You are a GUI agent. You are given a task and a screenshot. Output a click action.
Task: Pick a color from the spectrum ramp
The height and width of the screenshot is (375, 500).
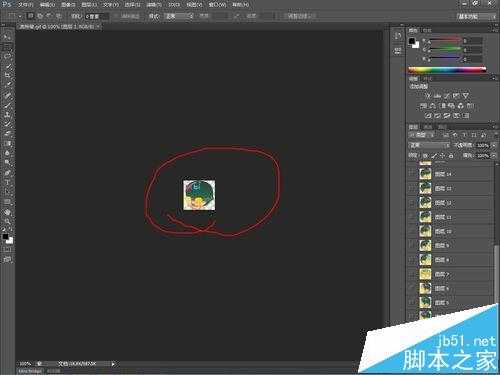click(x=447, y=70)
